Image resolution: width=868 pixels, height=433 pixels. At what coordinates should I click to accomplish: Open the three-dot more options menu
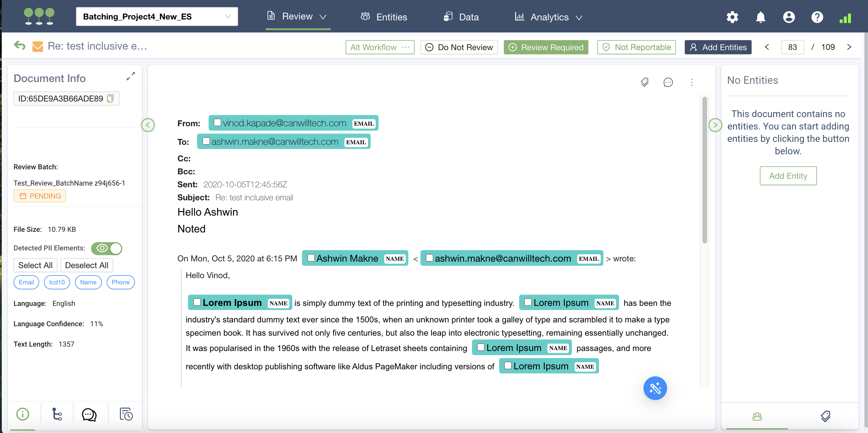pos(692,82)
